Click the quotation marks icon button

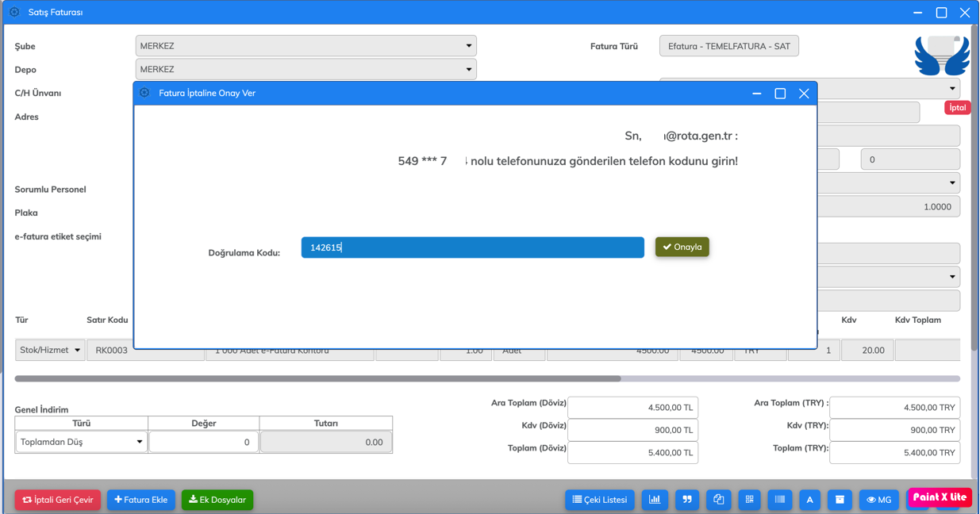click(687, 500)
